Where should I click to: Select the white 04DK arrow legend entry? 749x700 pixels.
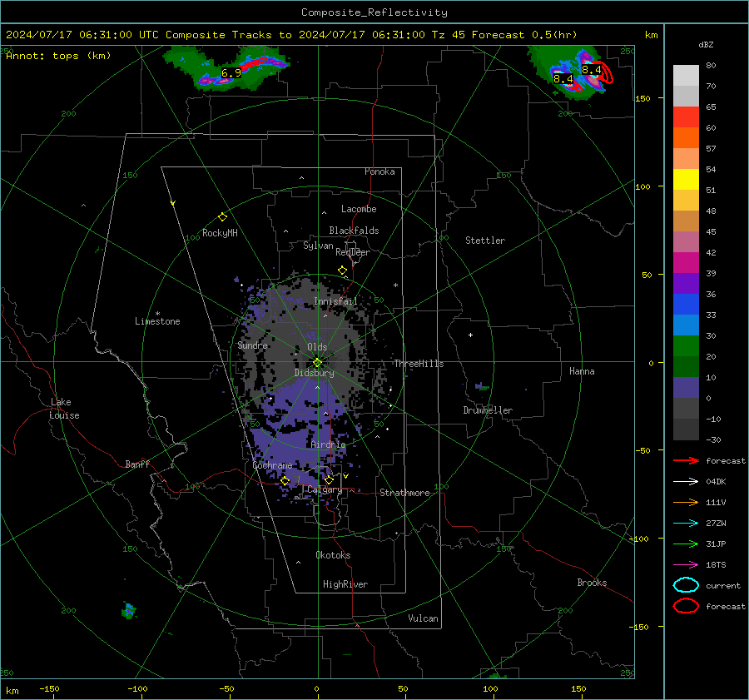tap(686, 482)
